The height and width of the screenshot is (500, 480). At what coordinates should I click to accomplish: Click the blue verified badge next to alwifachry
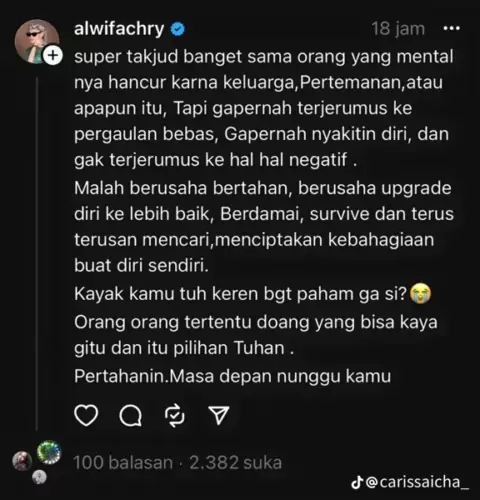pos(177,29)
